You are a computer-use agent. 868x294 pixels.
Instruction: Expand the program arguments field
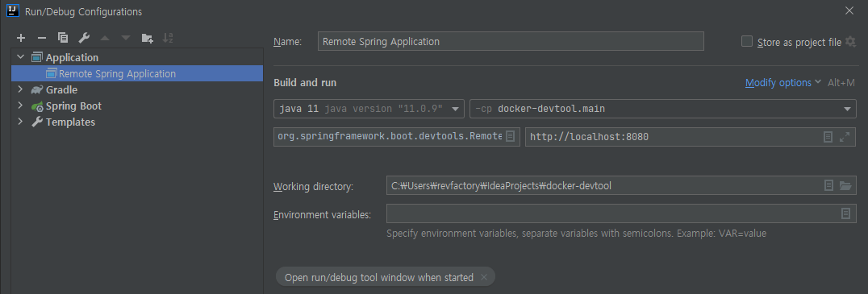[845, 136]
